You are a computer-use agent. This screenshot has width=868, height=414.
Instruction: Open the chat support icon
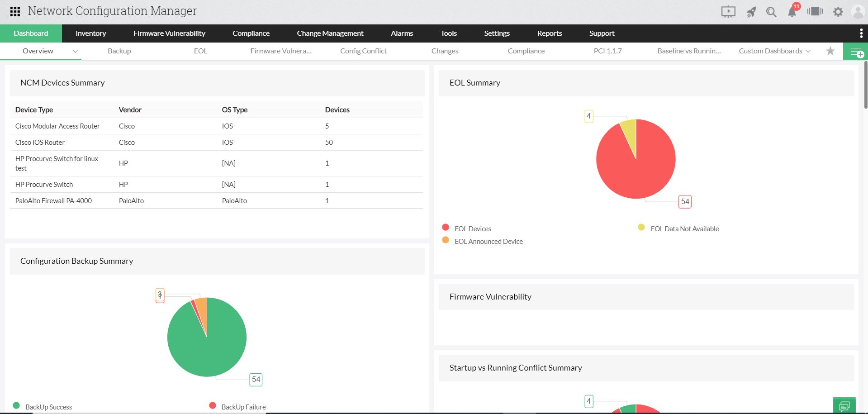coord(844,405)
